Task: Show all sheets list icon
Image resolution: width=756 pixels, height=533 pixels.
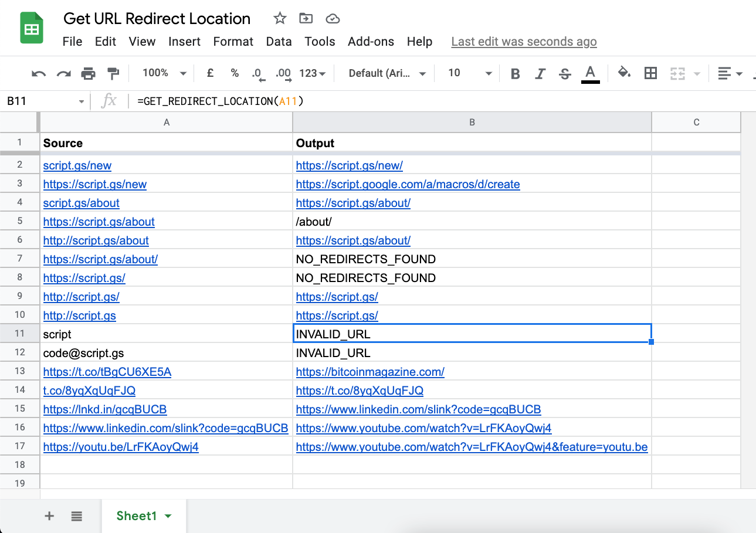Action: pyautogui.click(x=76, y=516)
